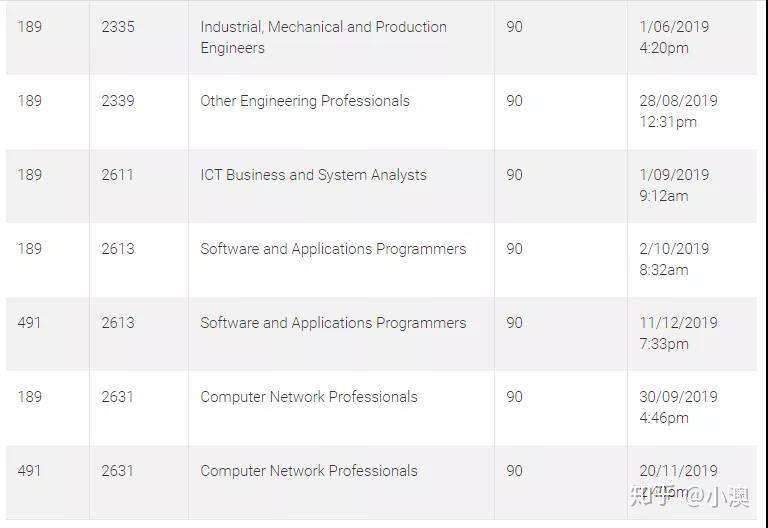768x528 pixels.
Task: Click visa subclass 491 in last row
Action: coord(29,471)
